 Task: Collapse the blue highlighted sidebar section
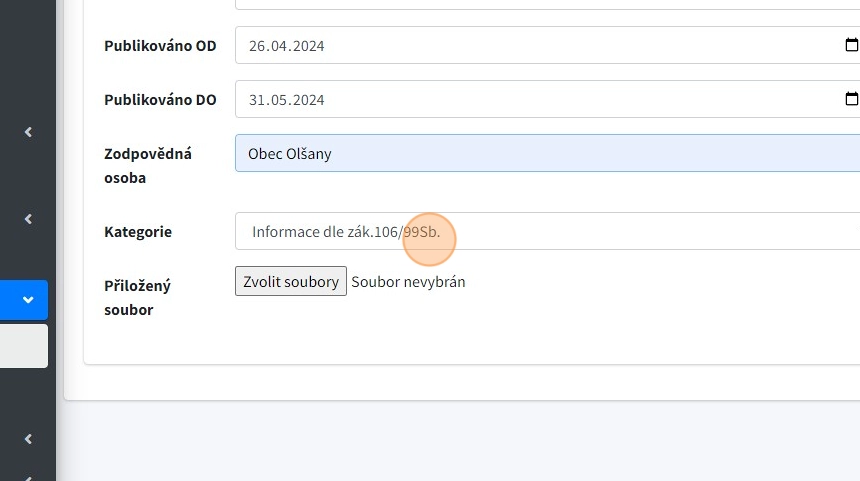28,299
